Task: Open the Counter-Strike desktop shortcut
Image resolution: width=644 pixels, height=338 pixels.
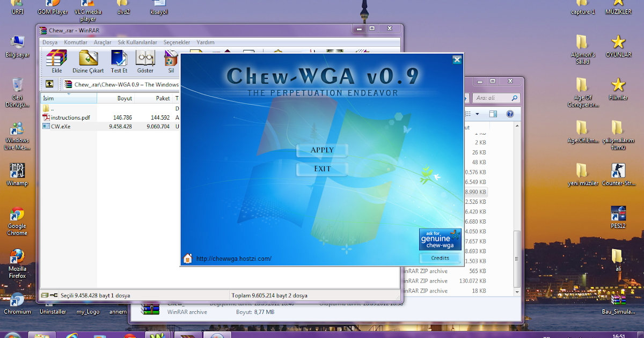Action: tap(618, 174)
